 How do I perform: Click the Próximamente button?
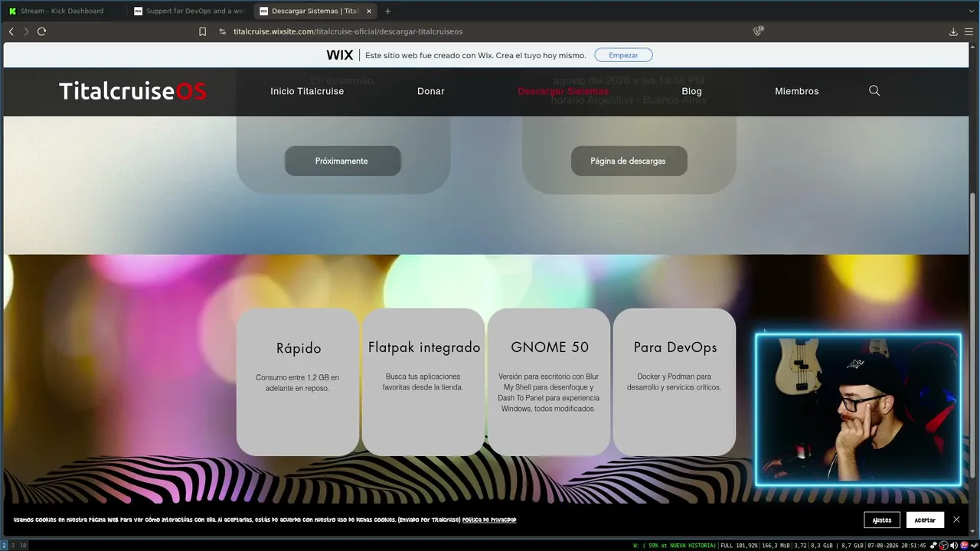pyautogui.click(x=342, y=161)
